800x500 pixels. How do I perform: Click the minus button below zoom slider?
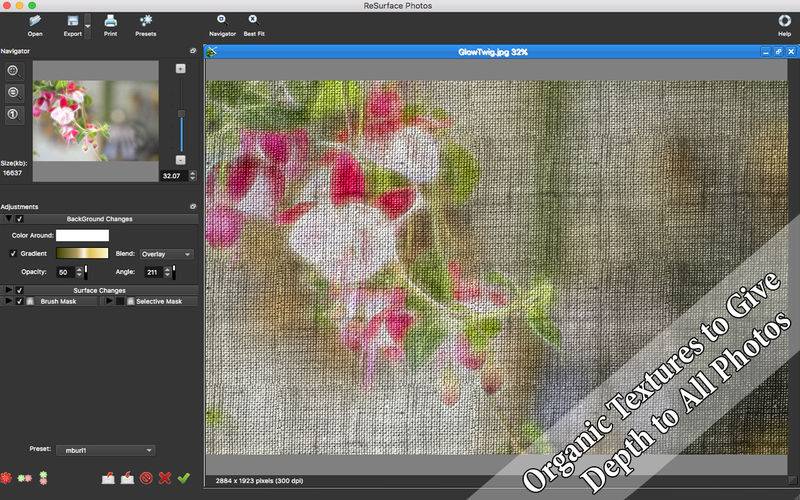[181, 160]
